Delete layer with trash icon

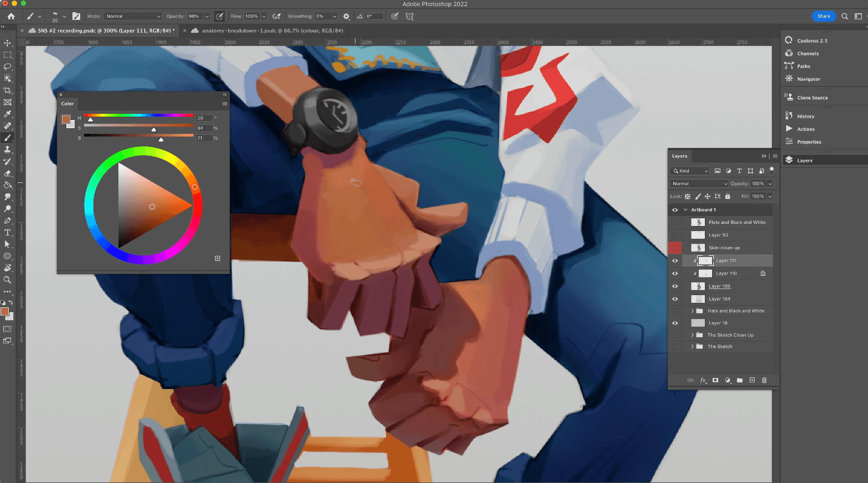[765, 380]
